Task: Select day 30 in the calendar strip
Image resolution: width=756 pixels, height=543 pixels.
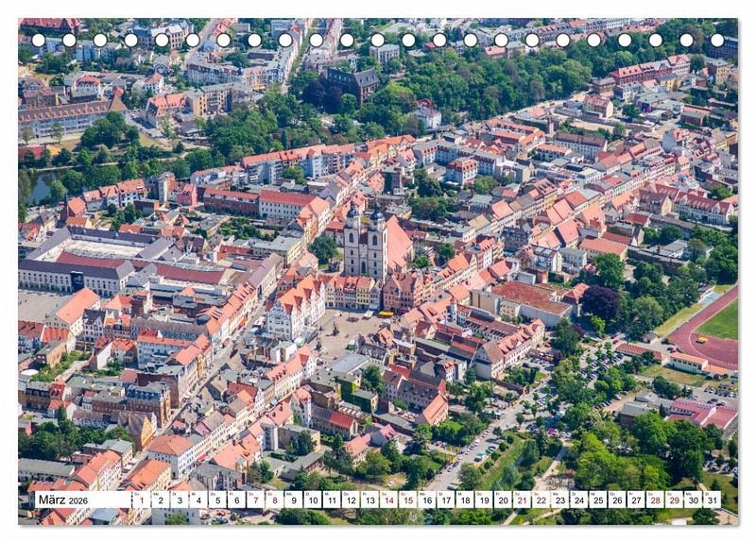Action: pos(694,500)
